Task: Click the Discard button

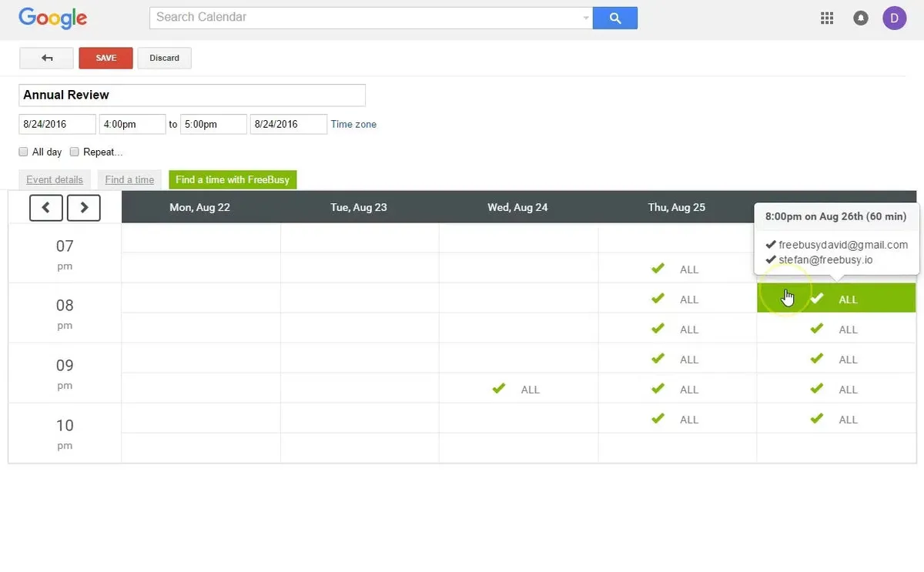Action: (x=164, y=59)
